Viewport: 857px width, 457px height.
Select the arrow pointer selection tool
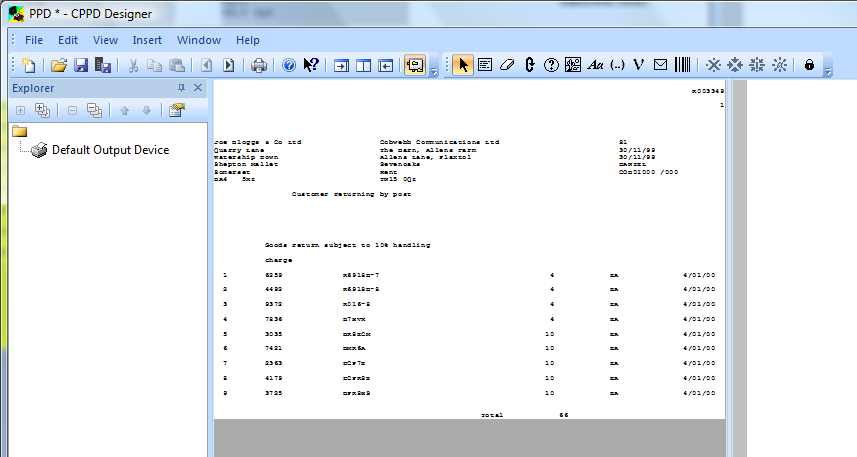click(463, 65)
